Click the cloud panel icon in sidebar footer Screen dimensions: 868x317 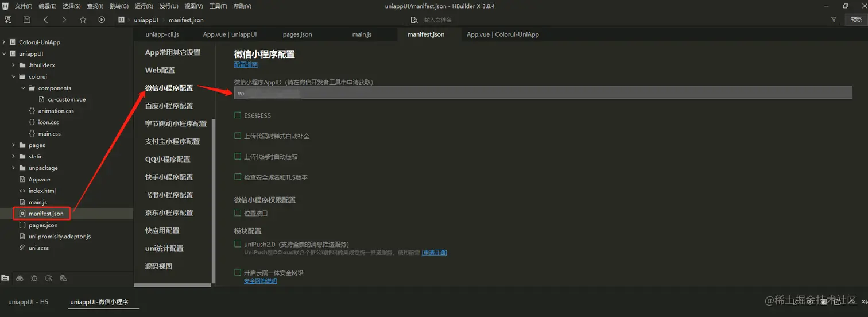click(x=64, y=278)
